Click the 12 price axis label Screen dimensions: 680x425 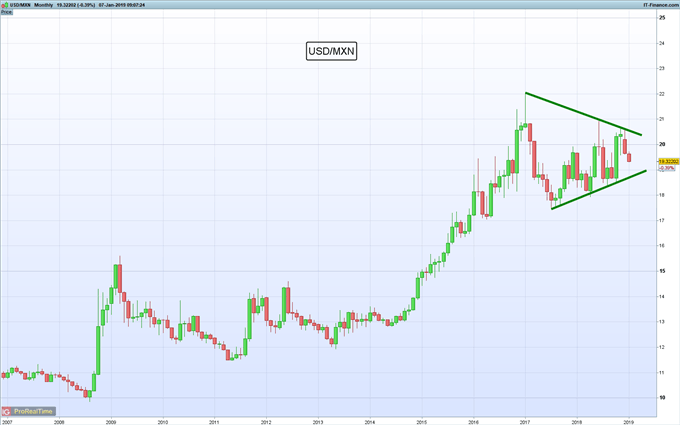coord(662,347)
